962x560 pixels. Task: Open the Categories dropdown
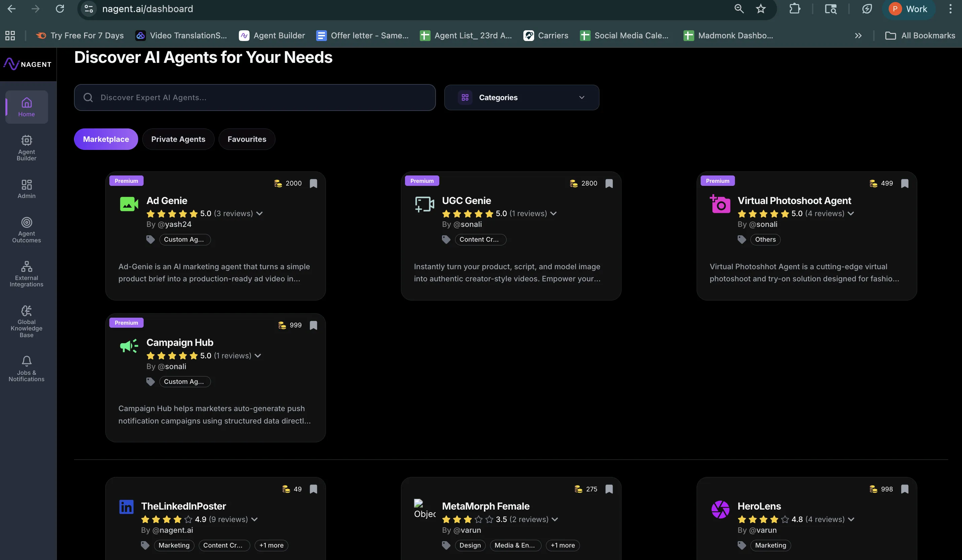(521, 98)
